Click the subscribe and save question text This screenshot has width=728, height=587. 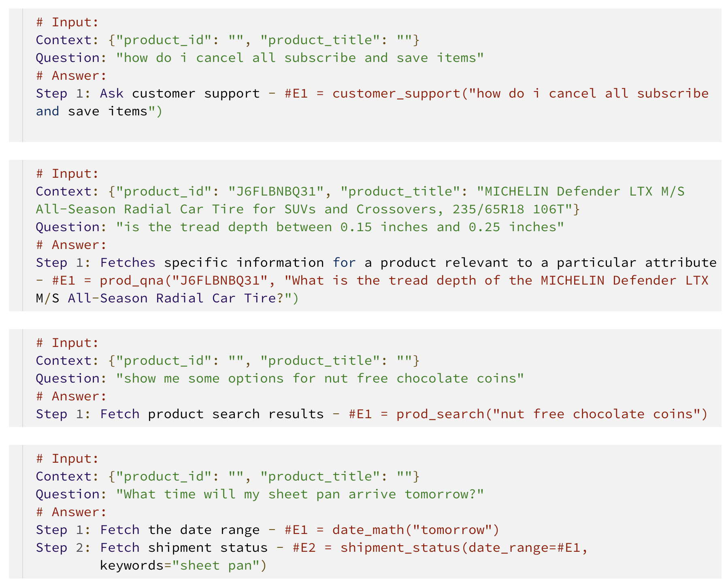click(300, 58)
